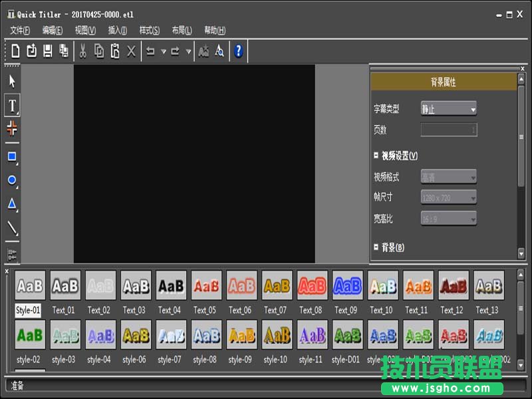Open the 样式(S) menu

pyautogui.click(x=150, y=30)
